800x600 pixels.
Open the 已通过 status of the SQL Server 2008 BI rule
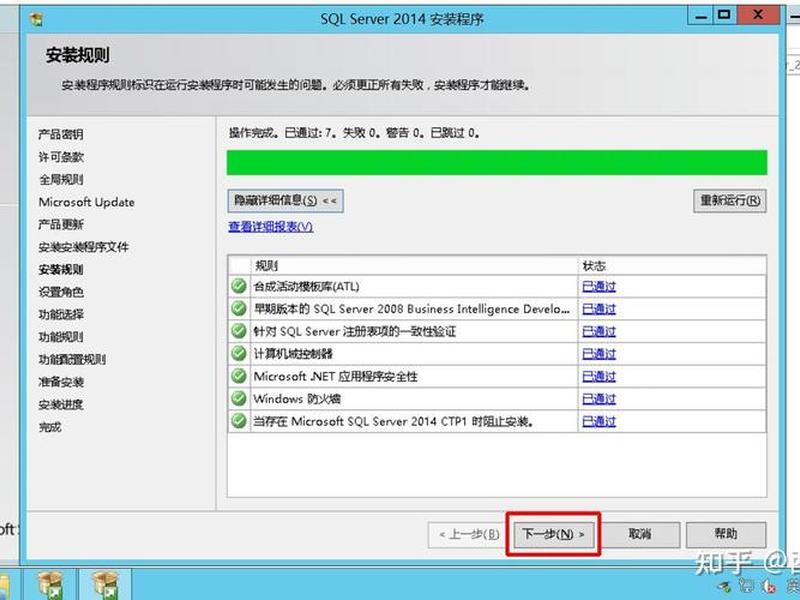click(599, 309)
